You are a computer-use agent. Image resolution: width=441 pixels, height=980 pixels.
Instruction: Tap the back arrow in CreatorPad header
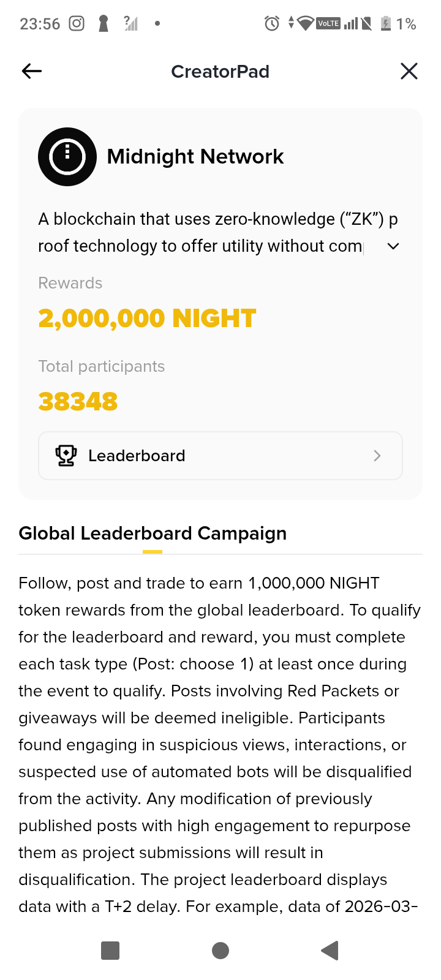click(x=32, y=72)
